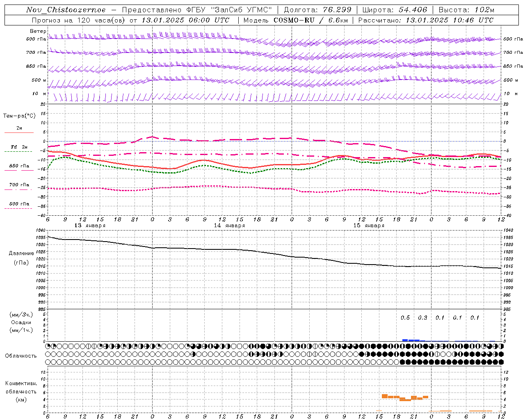Image resolution: width=525 pixels, height=420 pixels.
Task: Click the (км) convective cloud unit label
Action: coord(21,399)
